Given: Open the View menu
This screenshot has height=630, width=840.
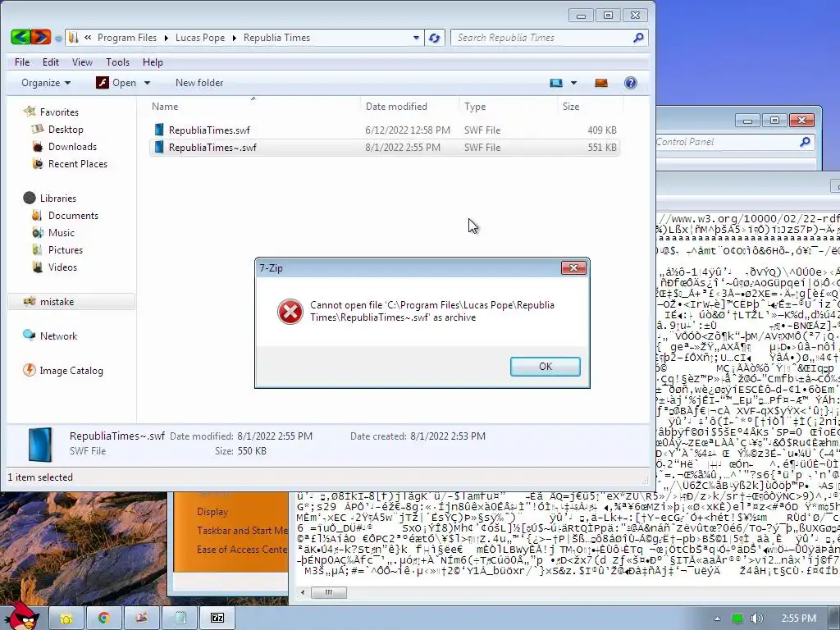Looking at the screenshot, I should 82,62.
